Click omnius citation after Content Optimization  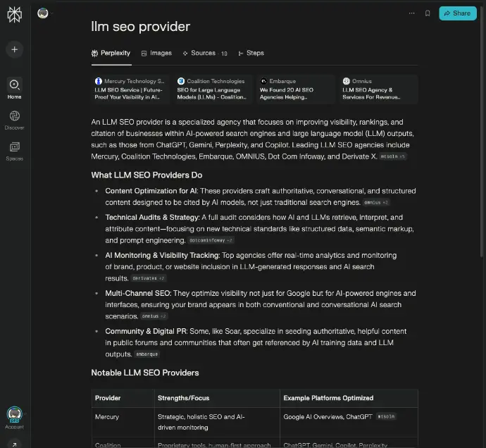[x=376, y=202]
